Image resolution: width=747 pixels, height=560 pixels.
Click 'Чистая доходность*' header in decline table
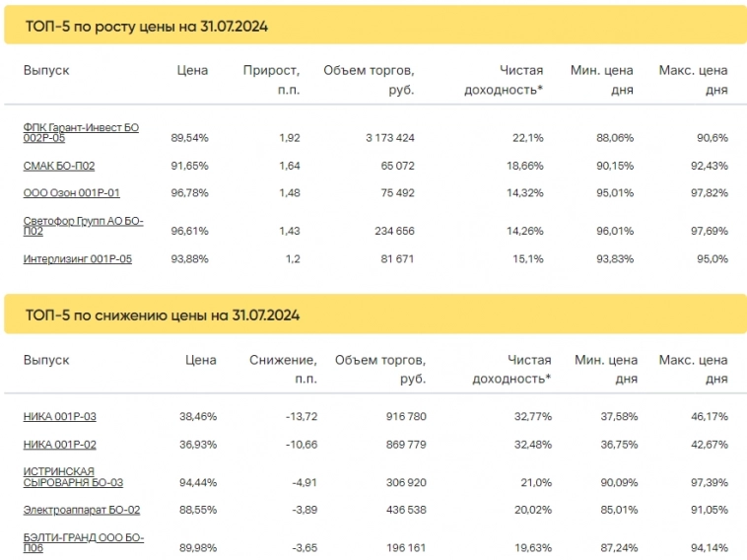point(512,370)
